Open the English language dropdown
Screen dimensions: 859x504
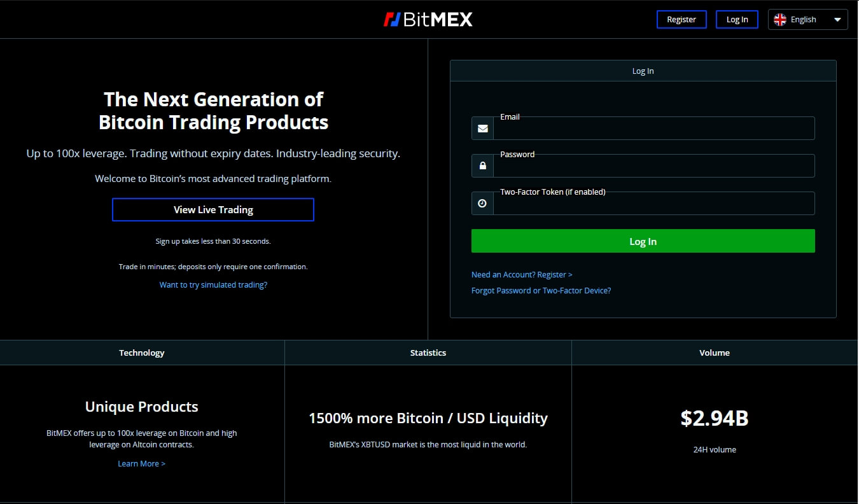click(808, 20)
